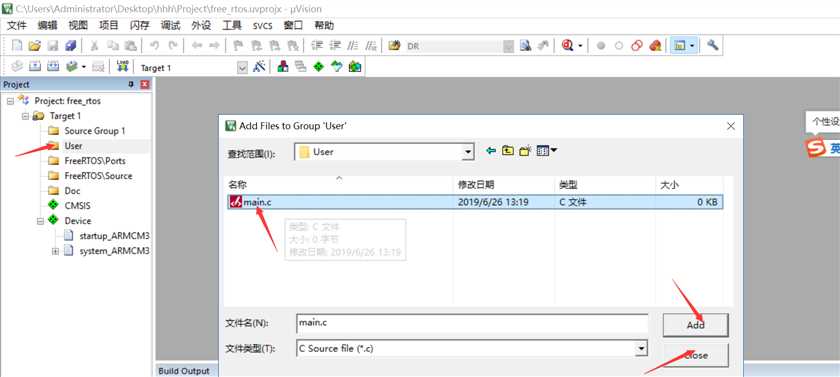Pin the Project panel

click(x=131, y=85)
